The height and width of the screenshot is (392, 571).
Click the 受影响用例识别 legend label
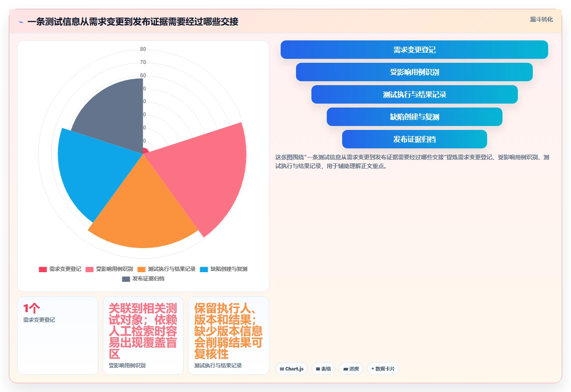[115, 269]
